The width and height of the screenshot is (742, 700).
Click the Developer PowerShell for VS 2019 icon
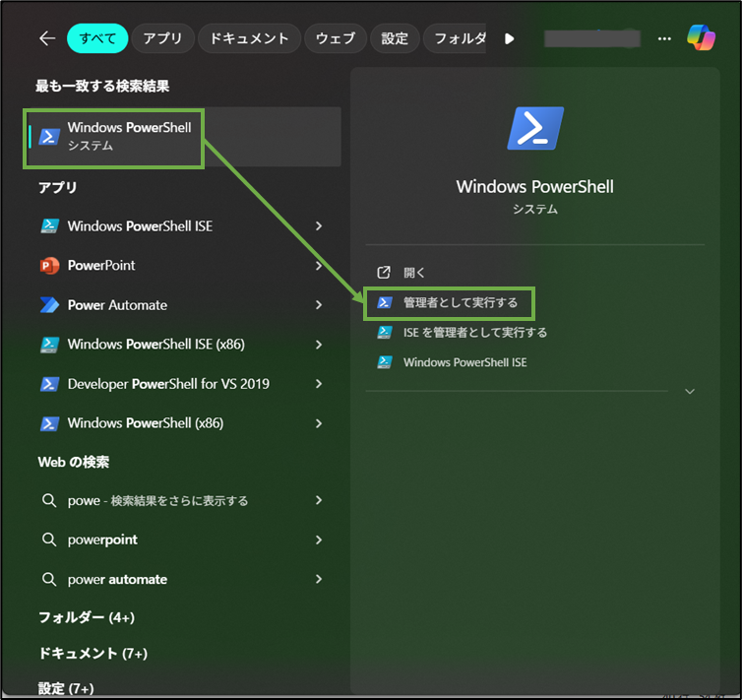pyautogui.click(x=49, y=384)
